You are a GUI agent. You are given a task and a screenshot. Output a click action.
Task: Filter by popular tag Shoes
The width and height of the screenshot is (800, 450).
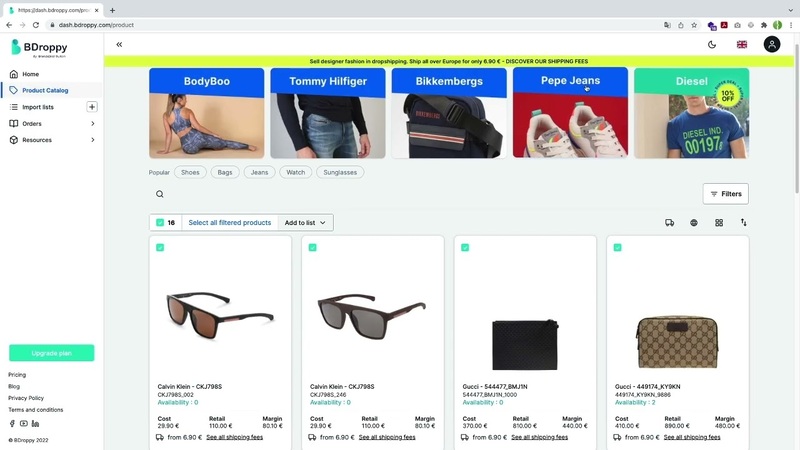(190, 172)
